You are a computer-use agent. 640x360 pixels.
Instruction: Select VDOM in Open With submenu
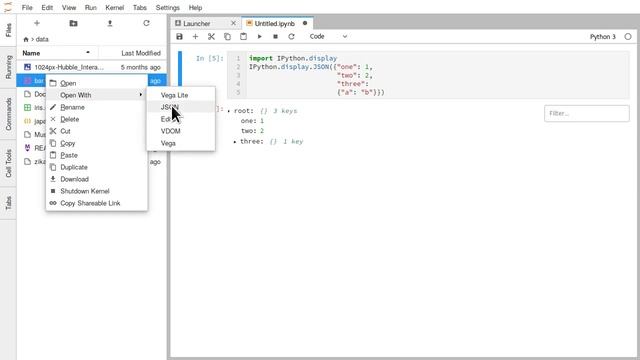(x=181, y=131)
